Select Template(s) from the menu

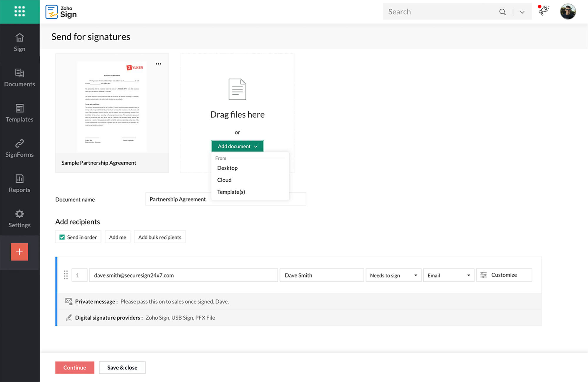point(231,192)
